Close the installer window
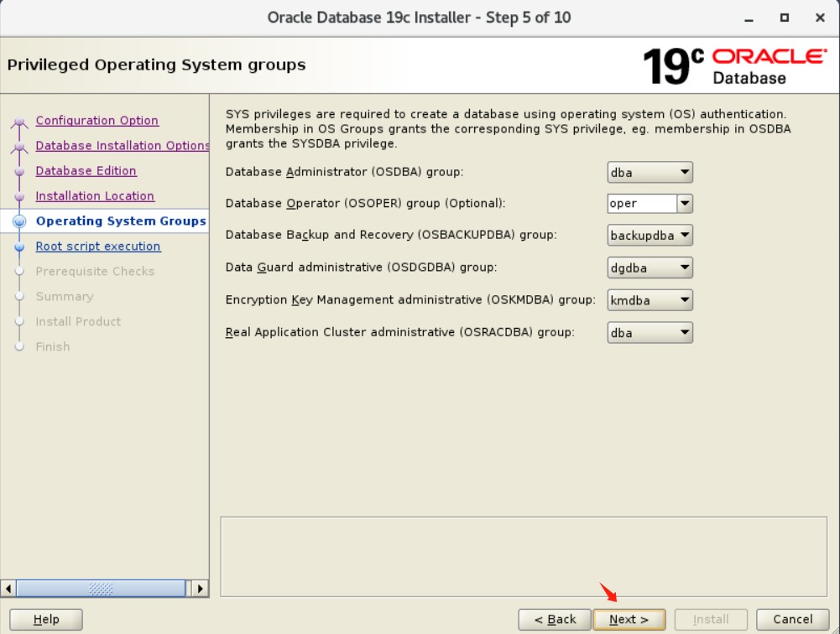The height and width of the screenshot is (634, 840). pyautogui.click(x=820, y=18)
